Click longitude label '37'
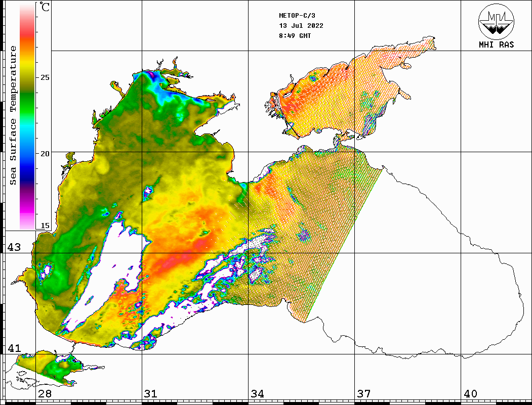 [364, 394]
